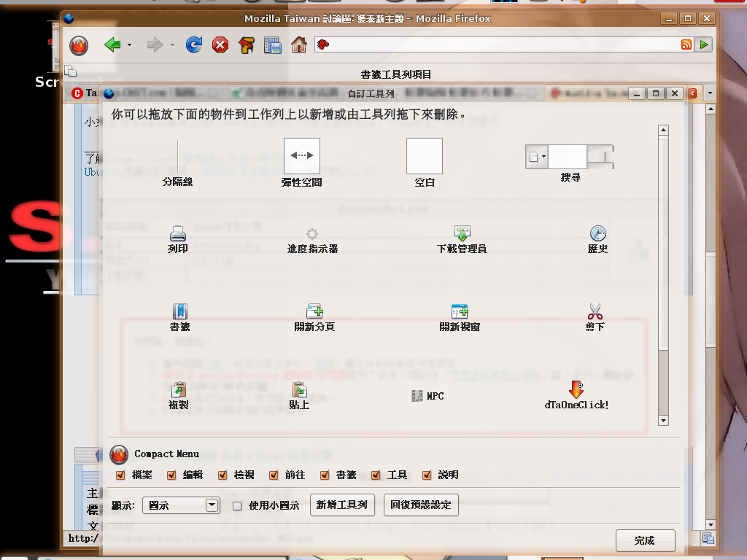Screen dimensions: 747x560
Task: Select the dTaOneClick! red arrow icon
Action: click(x=576, y=389)
